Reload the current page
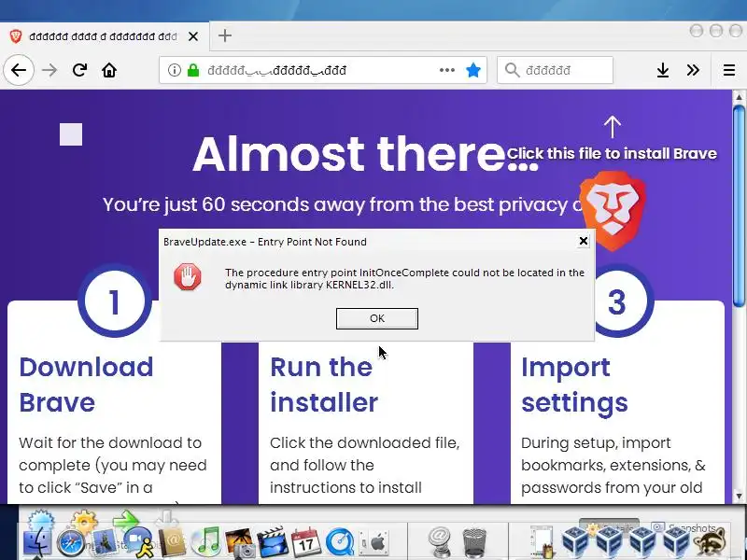The width and height of the screenshot is (747, 560). (x=79, y=71)
